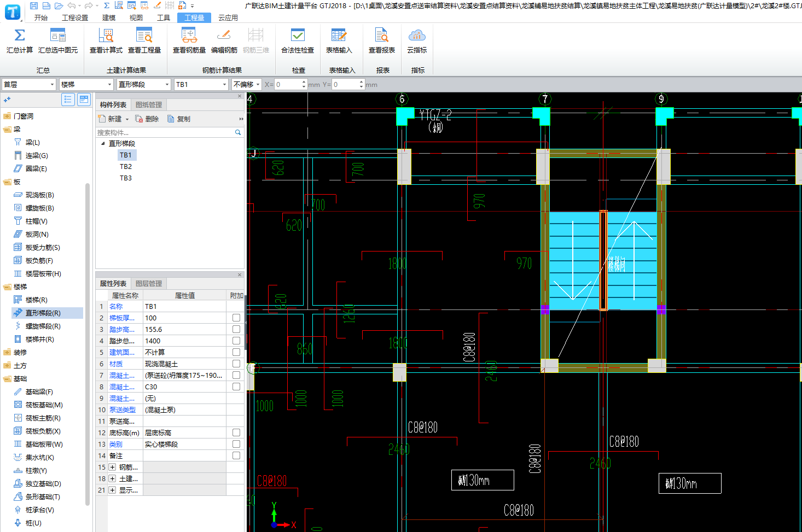Click the Y offset input field
The image size is (802, 532).
coord(345,84)
